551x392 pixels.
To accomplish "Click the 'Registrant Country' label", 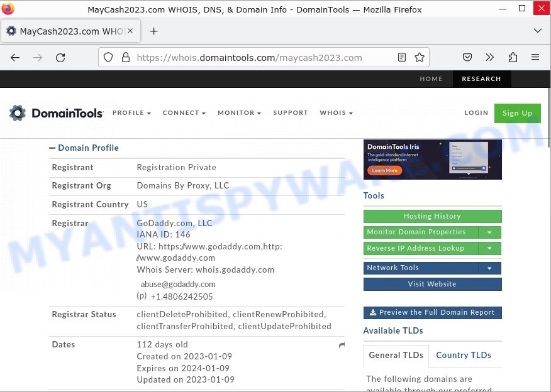I will tap(90, 205).
